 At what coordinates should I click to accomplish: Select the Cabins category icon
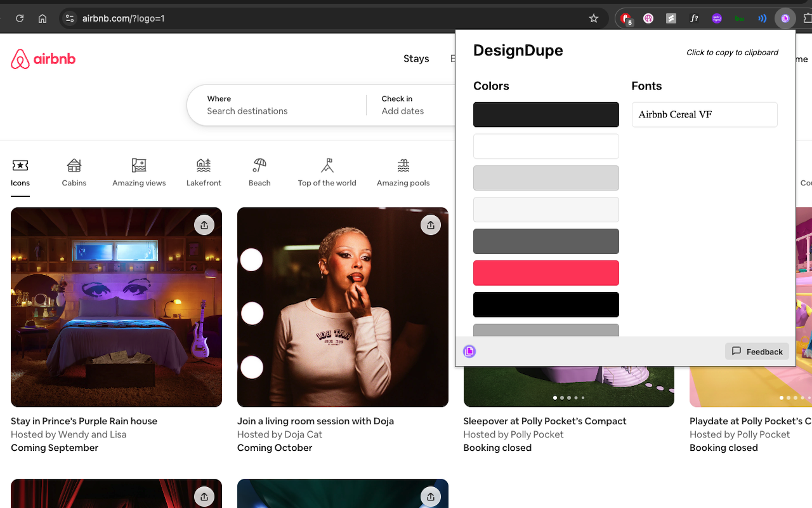pos(74,171)
